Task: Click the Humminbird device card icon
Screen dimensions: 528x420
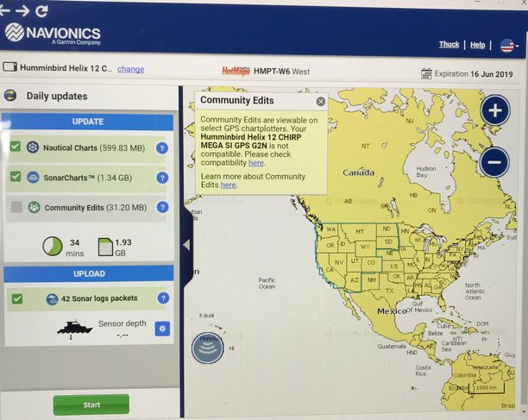Action: (10, 66)
